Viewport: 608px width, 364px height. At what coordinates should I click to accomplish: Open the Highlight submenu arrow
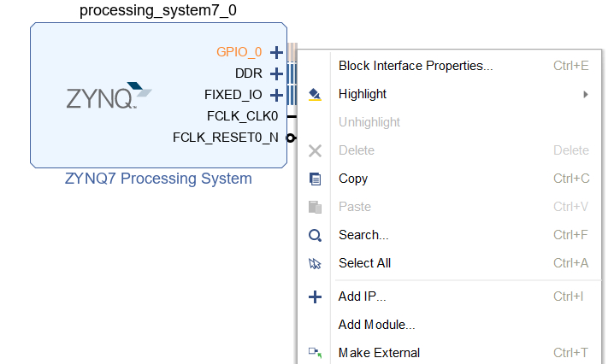(586, 94)
